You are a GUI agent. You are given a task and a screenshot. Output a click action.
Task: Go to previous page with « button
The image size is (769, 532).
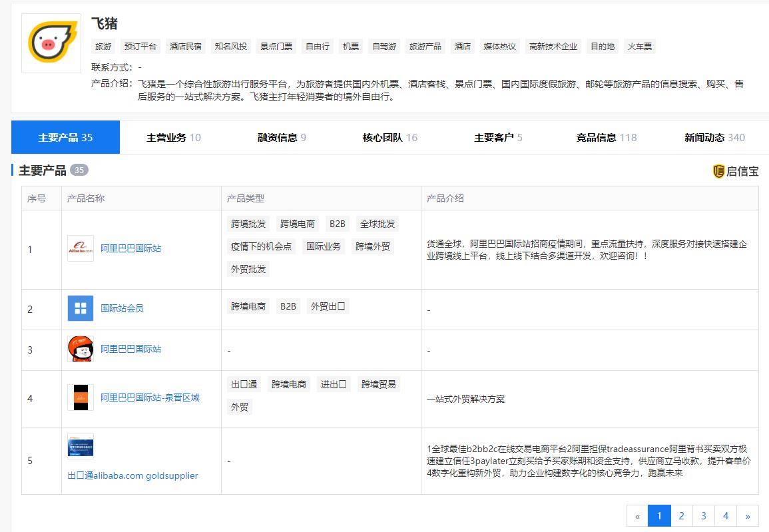(637, 516)
